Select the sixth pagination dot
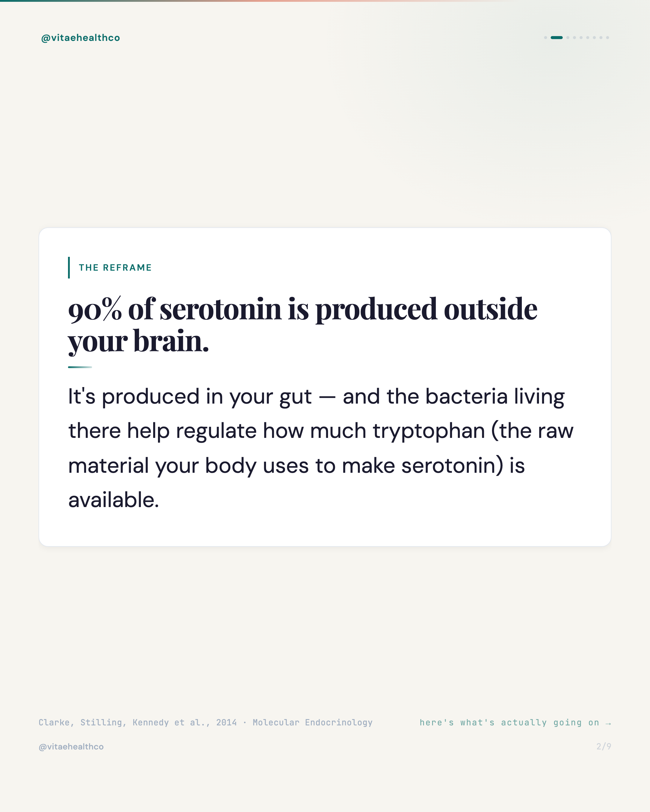This screenshot has height=812, width=650. [588, 38]
